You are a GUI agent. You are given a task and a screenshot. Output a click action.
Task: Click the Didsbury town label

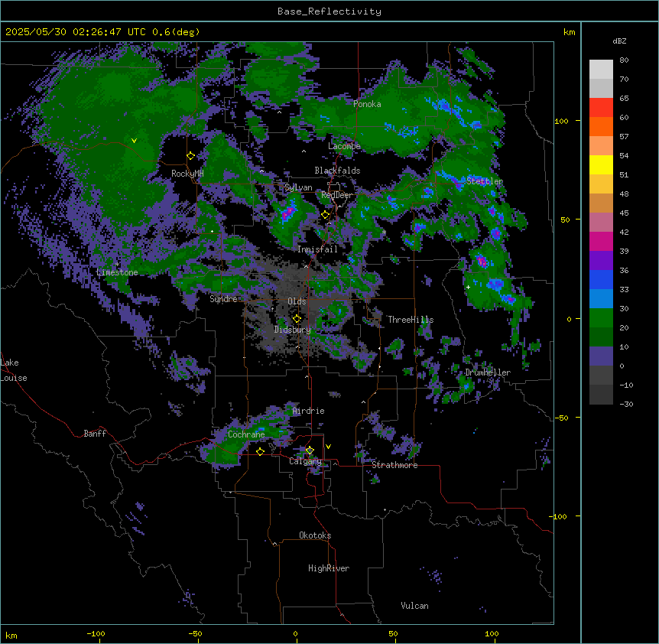coord(292,330)
